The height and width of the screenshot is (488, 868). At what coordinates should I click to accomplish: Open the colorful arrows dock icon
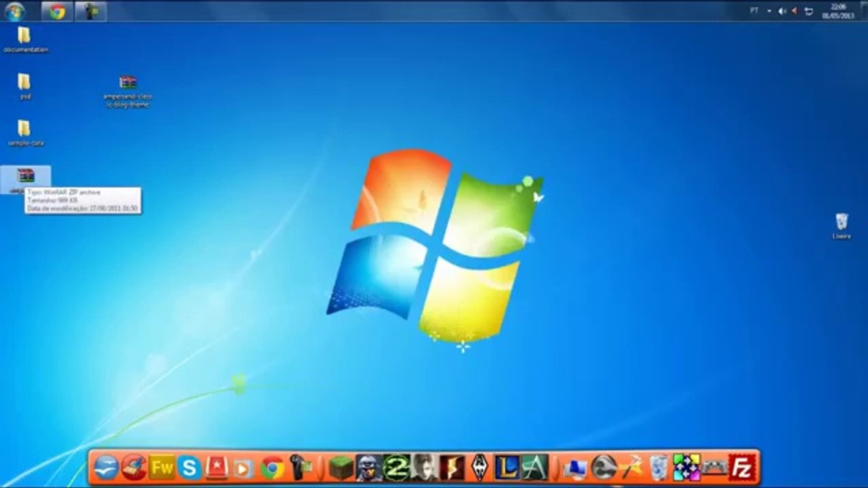687,467
